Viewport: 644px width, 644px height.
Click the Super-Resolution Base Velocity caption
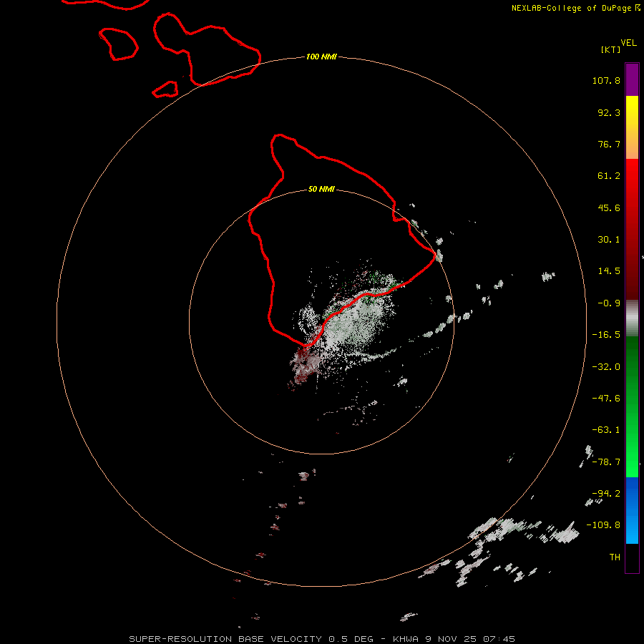coord(321,639)
